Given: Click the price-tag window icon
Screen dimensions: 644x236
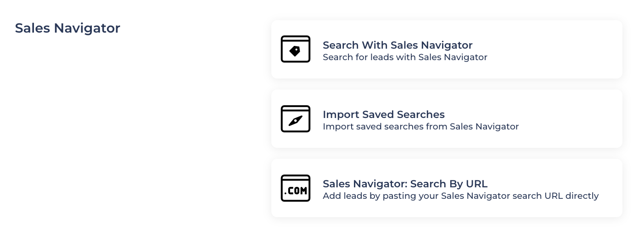Looking at the screenshot, I should (295, 49).
